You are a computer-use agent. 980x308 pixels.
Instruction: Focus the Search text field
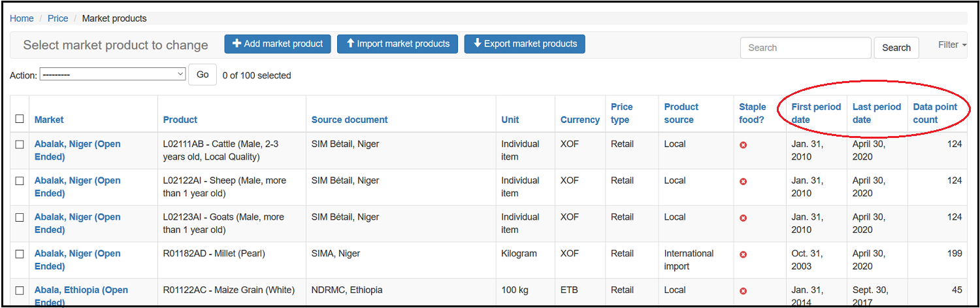(x=805, y=48)
